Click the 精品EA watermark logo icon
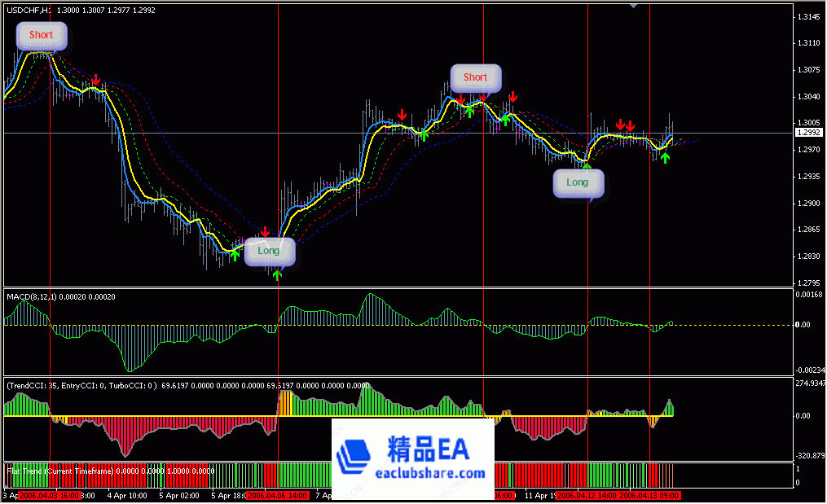 click(354, 456)
